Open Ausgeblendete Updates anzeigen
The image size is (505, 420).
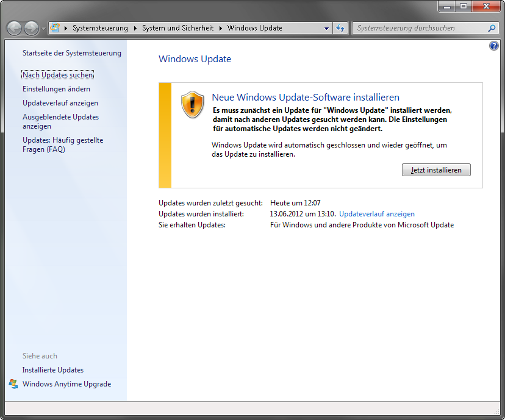point(60,121)
